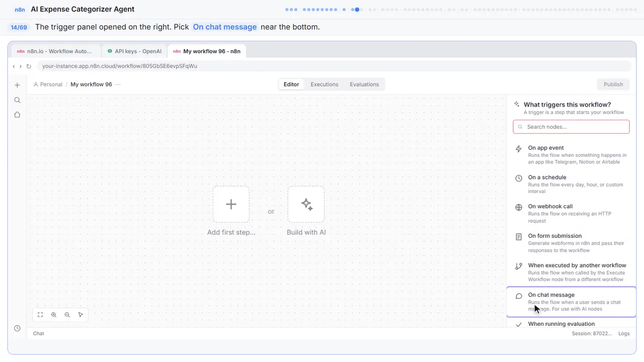This screenshot has width=644, height=362.
Task: Switch to the Executions tab
Action: [x=325, y=84]
